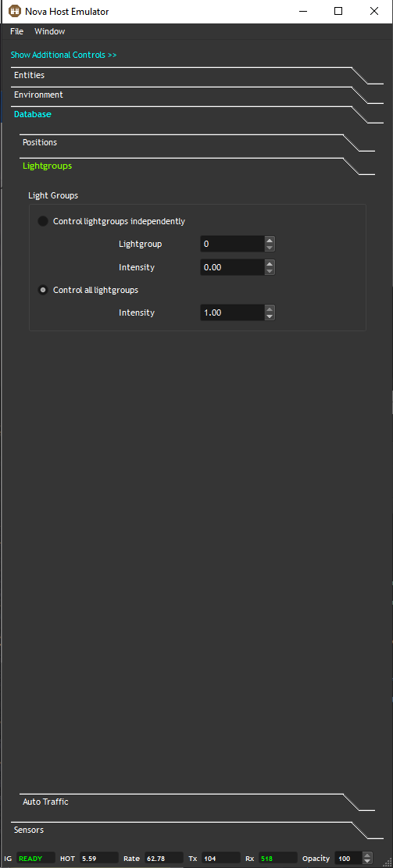
Task: Increase the Lightgroup value with up arrow
Action: (x=269, y=241)
